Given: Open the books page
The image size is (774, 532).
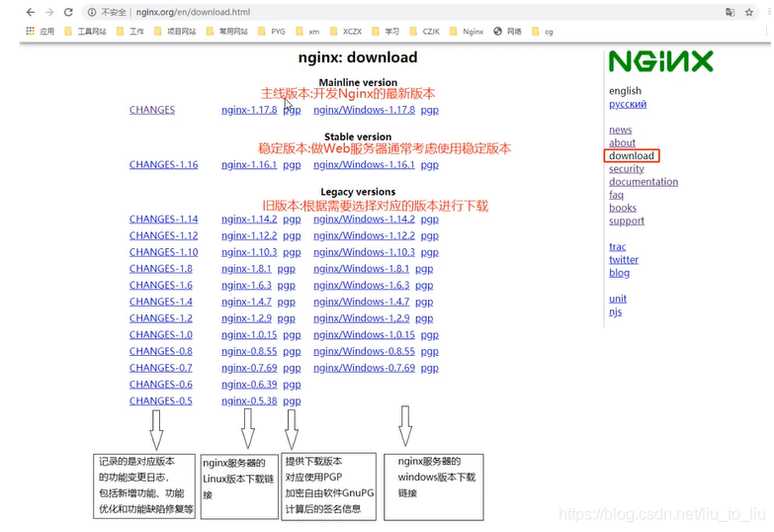Looking at the screenshot, I should (x=623, y=208).
